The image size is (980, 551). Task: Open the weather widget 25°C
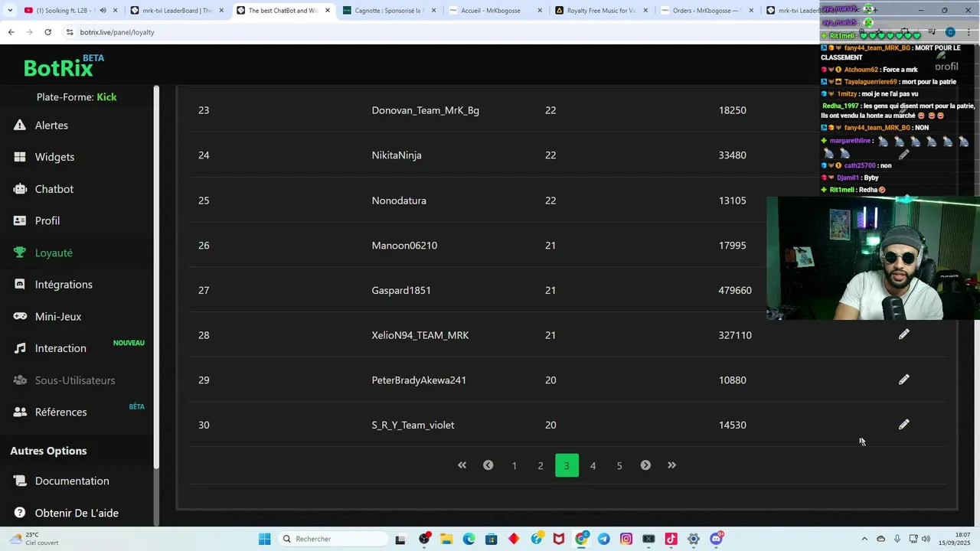[34, 539]
